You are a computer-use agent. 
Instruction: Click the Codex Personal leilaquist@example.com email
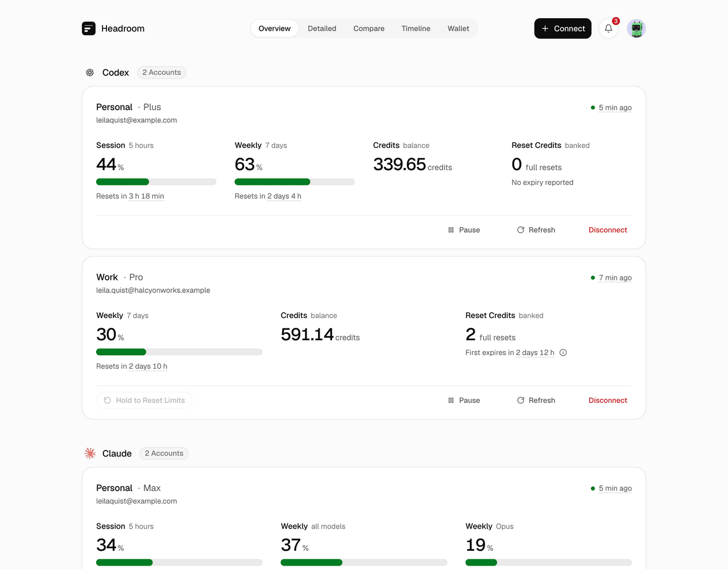[x=136, y=120]
